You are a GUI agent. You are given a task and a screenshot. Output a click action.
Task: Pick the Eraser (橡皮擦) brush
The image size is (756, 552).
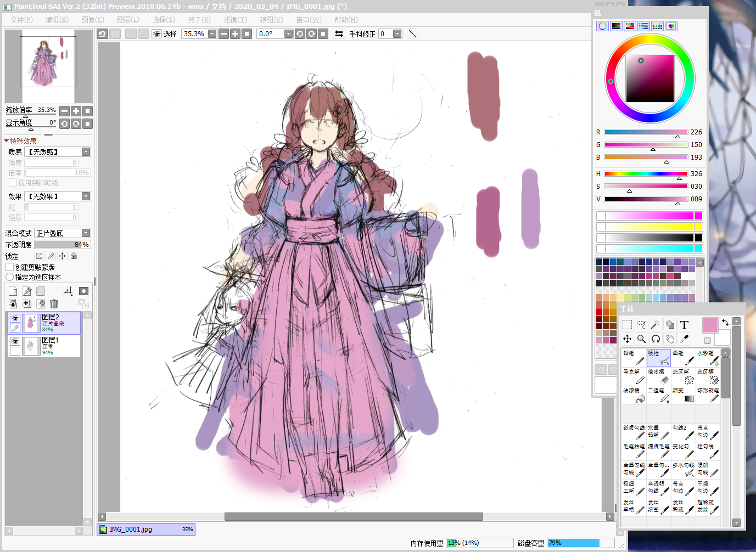coord(658,376)
